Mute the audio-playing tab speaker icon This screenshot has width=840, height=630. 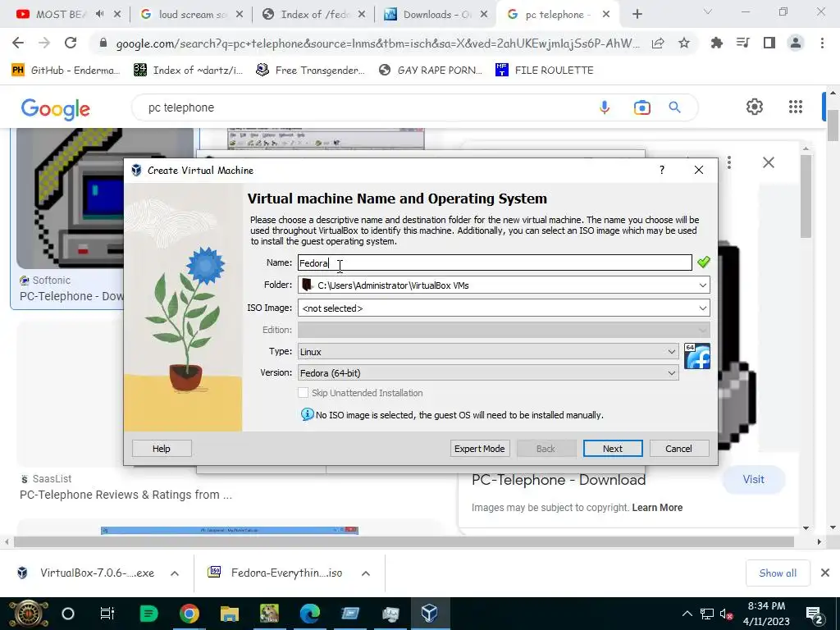coord(99,15)
